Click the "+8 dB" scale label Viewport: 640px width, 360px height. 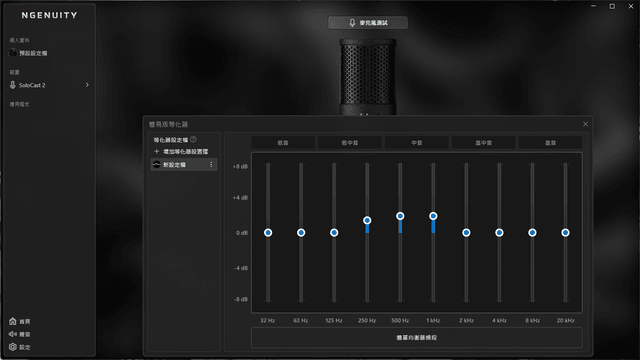point(240,167)
